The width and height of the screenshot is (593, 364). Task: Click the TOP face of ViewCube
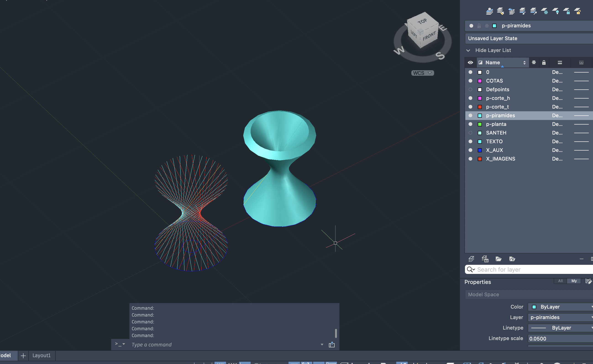point(422,22)
